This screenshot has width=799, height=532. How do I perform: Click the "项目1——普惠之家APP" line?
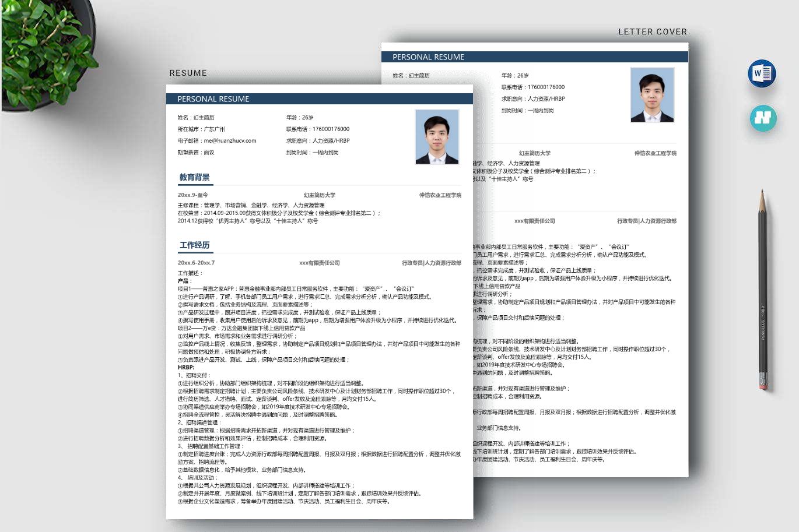[296, 289]
